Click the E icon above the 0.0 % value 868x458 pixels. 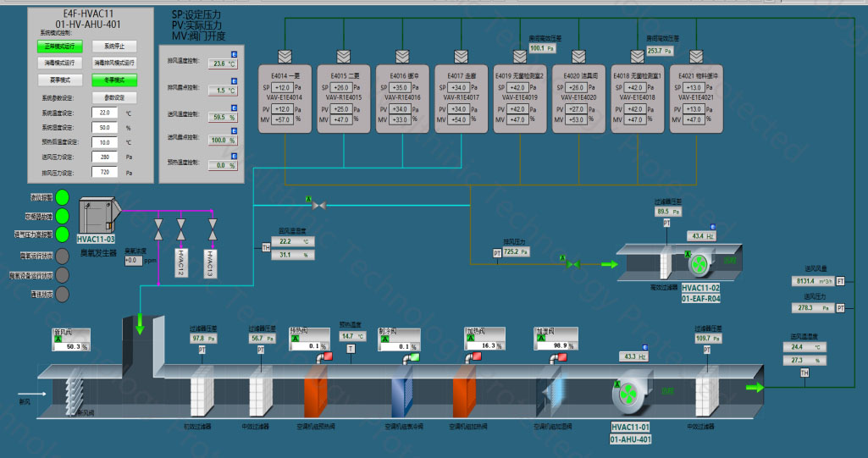[235, 156]
